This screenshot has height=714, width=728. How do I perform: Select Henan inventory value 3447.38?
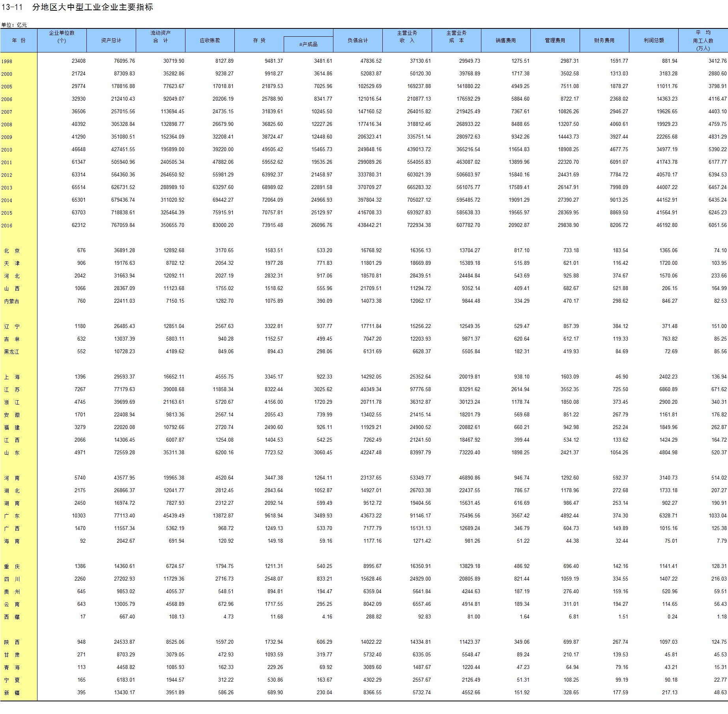pyautogui.click(x=273, y=478)
